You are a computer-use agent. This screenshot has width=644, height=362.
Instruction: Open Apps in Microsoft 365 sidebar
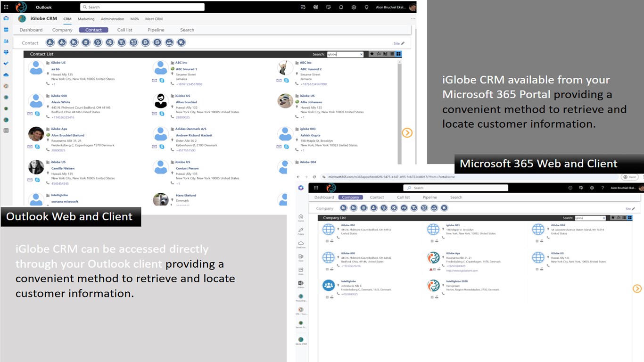[x=301, y=271]
